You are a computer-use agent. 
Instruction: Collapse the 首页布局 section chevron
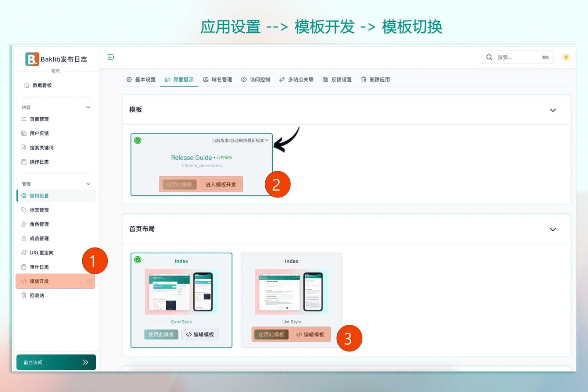[552, 229]
